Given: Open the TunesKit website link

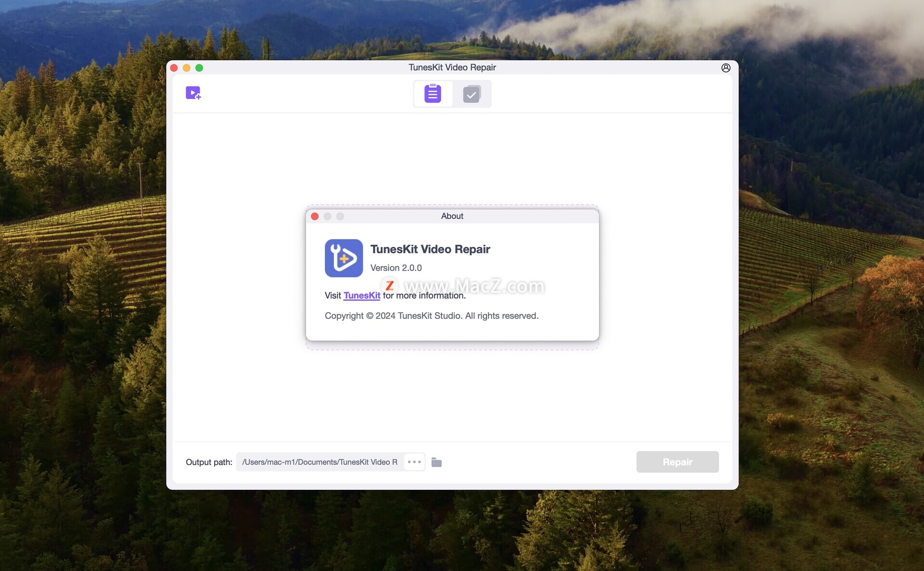Looking at the screenshot, I should 362,295.
